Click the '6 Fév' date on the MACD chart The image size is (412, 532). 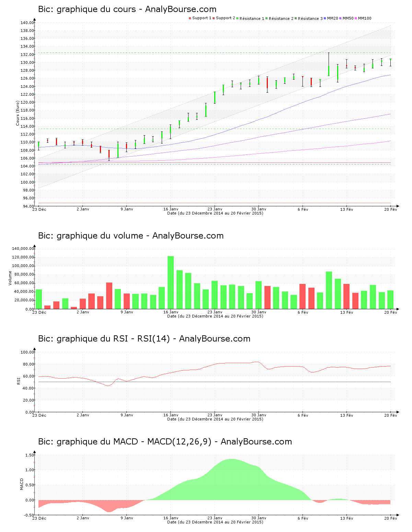[x=303, y=518]
